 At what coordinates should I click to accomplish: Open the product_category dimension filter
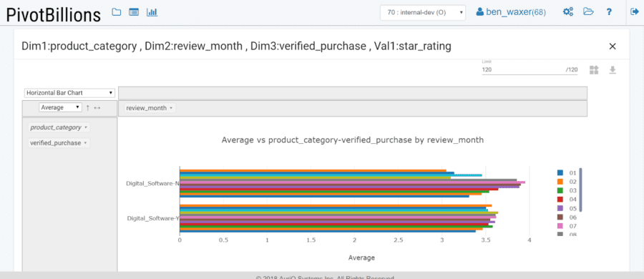[59, 127]
